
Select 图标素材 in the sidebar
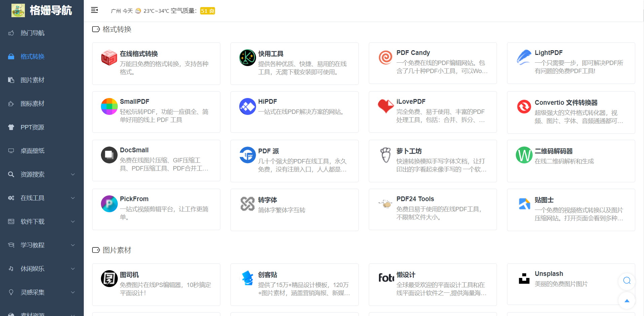click(42, 104)
